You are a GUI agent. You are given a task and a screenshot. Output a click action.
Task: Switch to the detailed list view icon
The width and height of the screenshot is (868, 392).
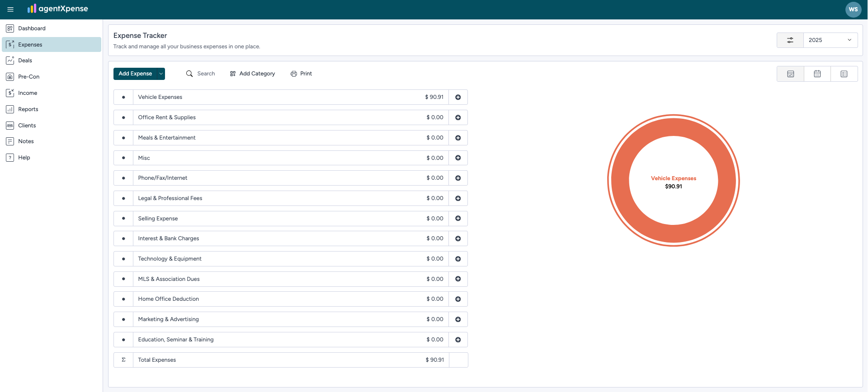844,74
